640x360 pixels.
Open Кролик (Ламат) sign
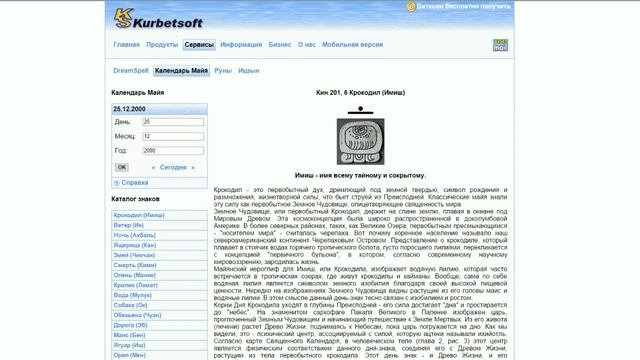coord(136,285)
